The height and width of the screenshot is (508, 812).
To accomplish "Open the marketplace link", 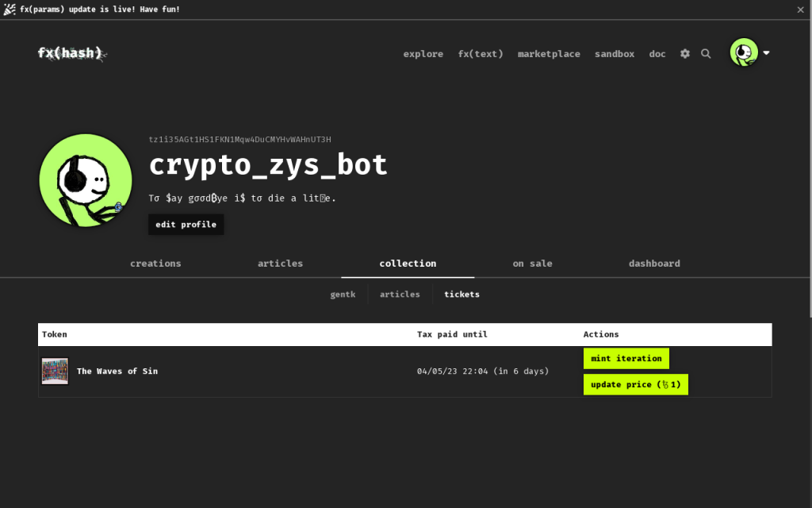I will [x=549, y=54].
